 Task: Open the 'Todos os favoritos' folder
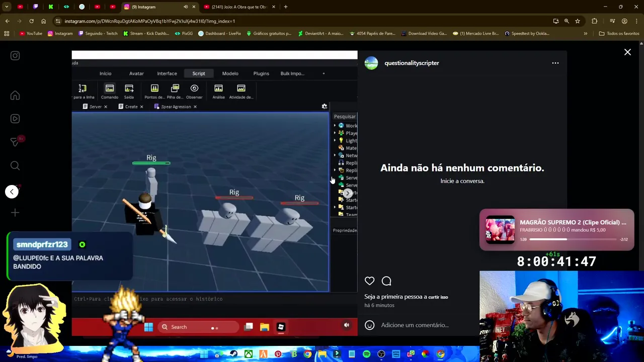(x=619, y=34)
